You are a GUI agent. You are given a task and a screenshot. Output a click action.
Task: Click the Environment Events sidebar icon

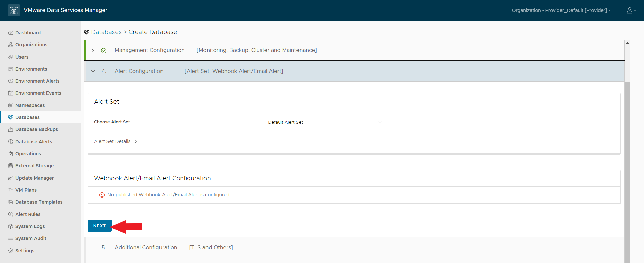pyautogui.click(x=11, y=93)
